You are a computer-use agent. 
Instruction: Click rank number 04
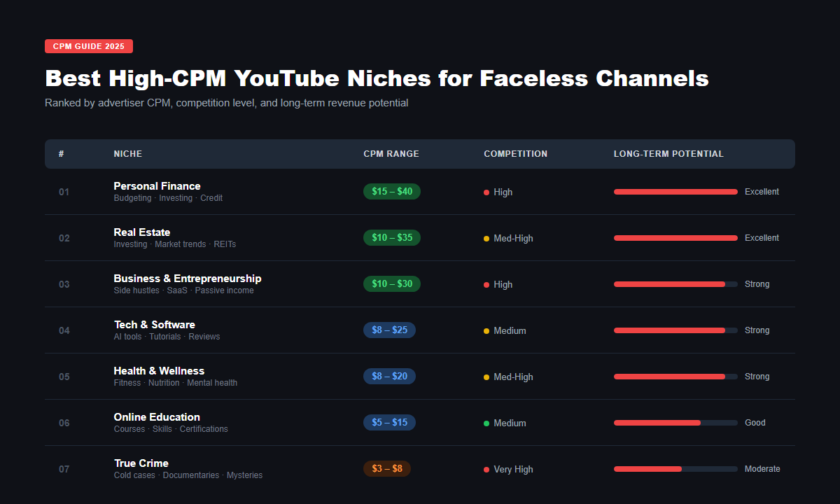point(64,330)
